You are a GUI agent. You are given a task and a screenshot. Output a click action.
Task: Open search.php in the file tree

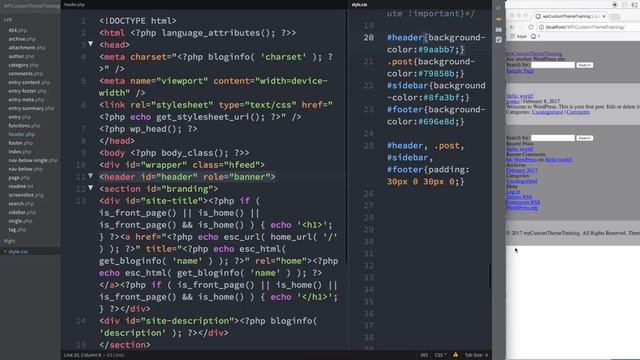pos(21,204)
